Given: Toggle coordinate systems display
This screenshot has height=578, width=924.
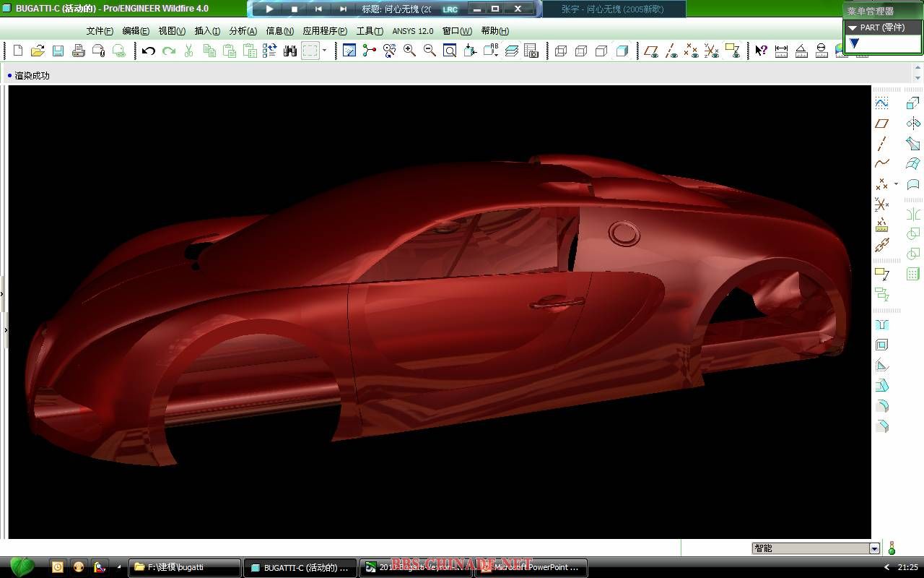Looking at the screenshot, I should [712, 51].
